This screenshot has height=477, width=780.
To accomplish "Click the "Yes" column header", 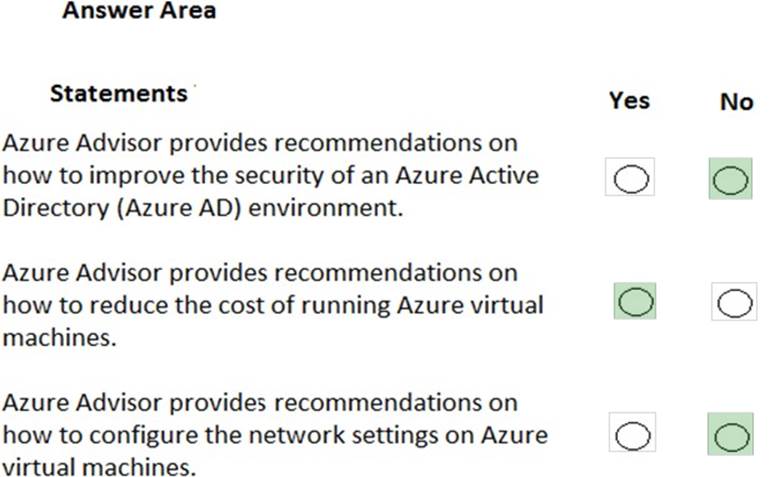I will (x=629, y=101).
